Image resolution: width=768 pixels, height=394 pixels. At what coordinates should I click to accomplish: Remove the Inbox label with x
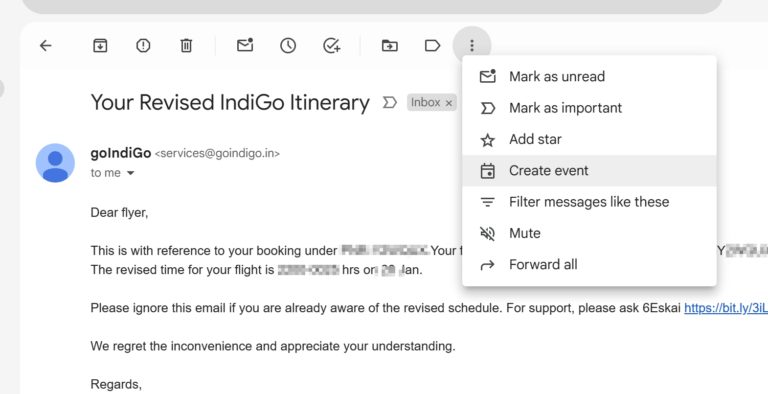(x=449, y=103)
